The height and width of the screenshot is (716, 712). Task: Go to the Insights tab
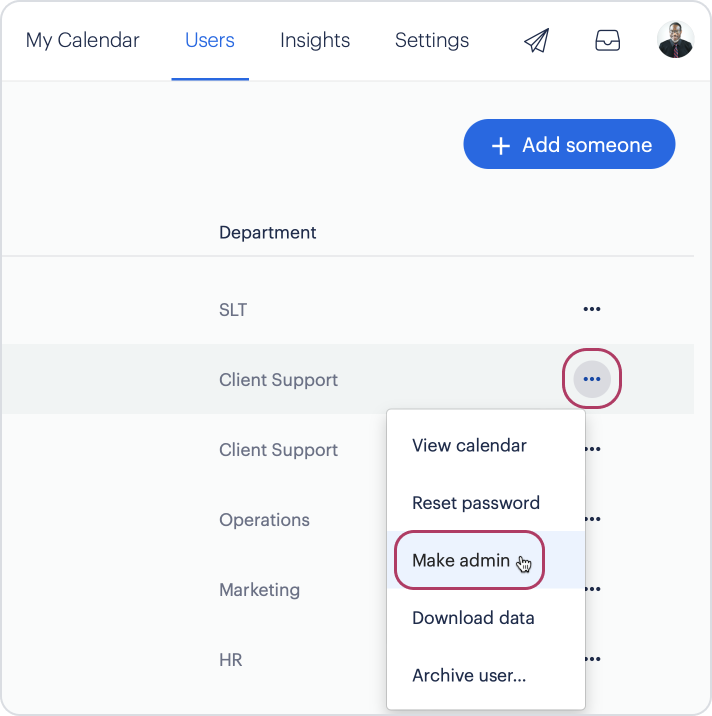click(x=315, y=40)
